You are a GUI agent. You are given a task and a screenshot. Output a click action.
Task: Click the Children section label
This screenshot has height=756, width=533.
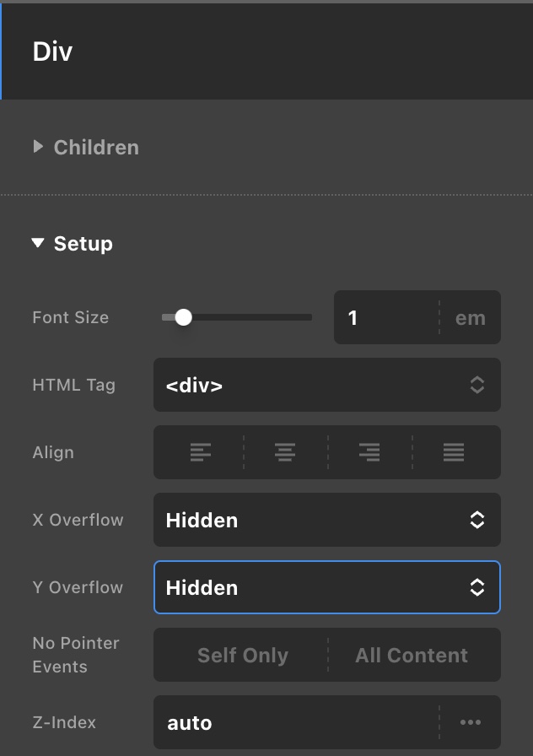96,147
